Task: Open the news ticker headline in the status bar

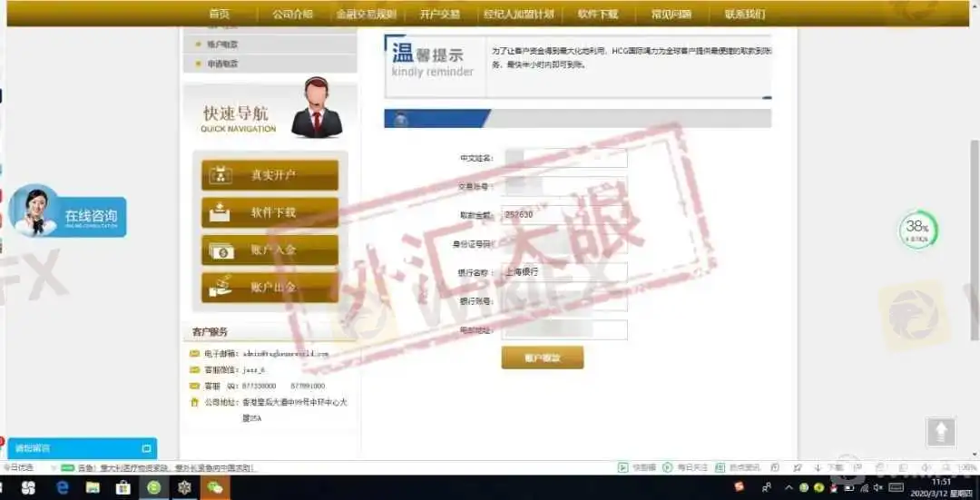Action: 168,467
